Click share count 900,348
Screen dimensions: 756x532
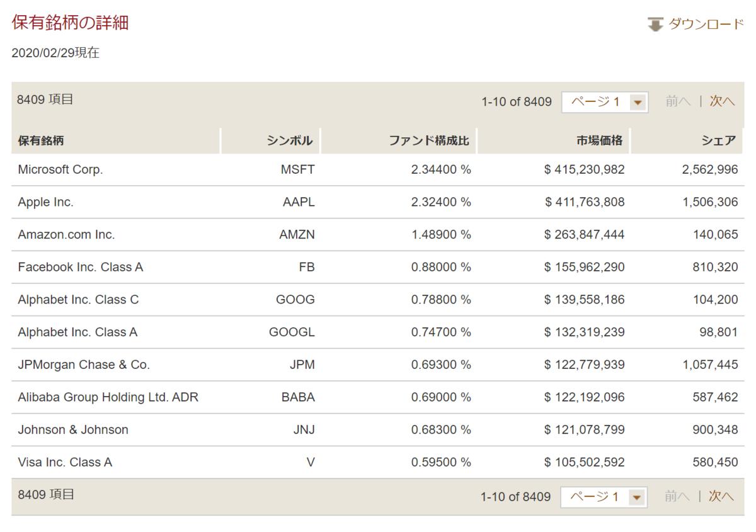point(715,430)
